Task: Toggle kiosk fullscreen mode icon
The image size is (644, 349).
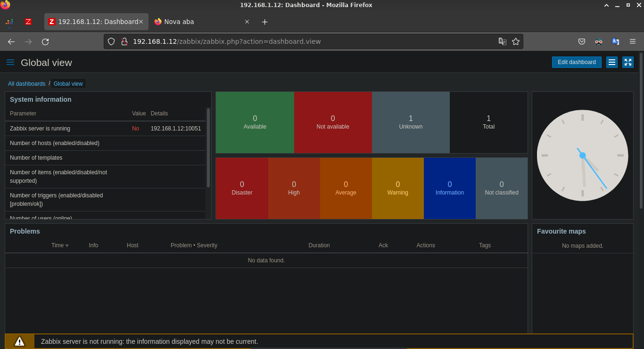Action: click(628, 62)
